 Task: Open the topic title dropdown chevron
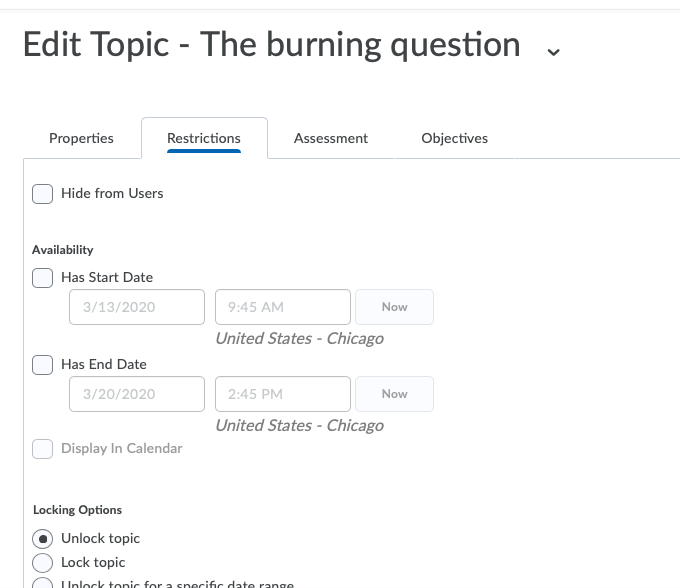pos(553,51)
